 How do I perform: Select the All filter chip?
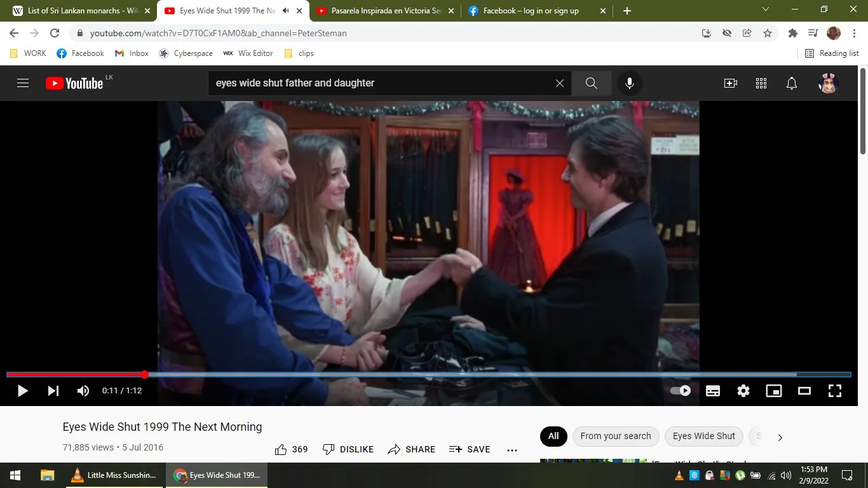pyautogui.click(x=553, y=437)
